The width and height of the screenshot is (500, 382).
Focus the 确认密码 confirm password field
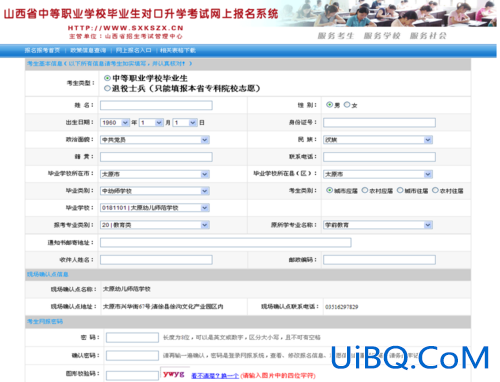(x=132, y=355)
